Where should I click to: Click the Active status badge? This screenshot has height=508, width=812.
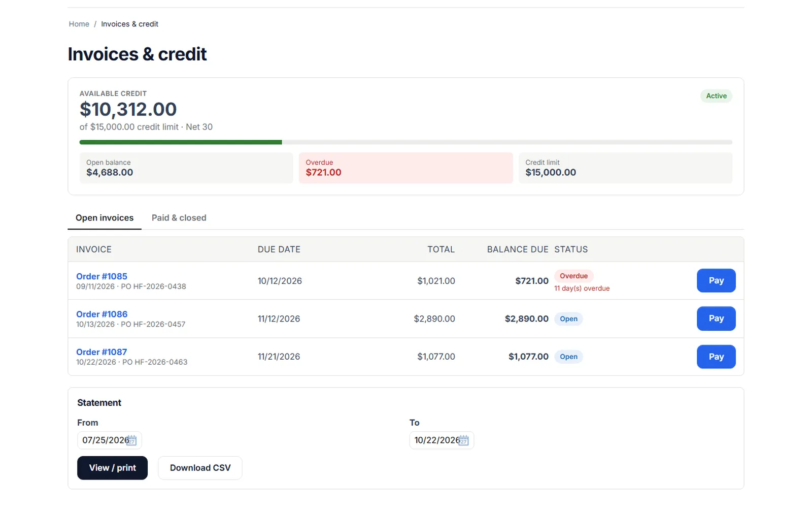(x=716, y=96)
